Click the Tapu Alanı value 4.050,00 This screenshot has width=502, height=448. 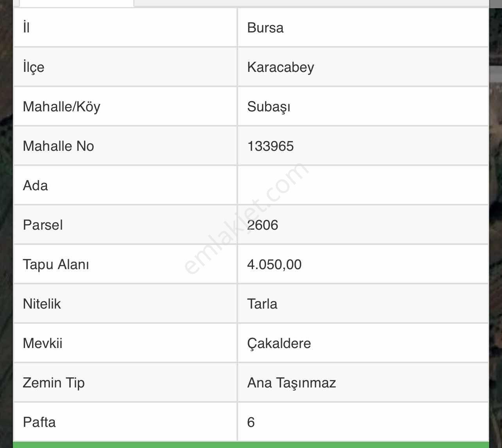(x=274, y=264)
